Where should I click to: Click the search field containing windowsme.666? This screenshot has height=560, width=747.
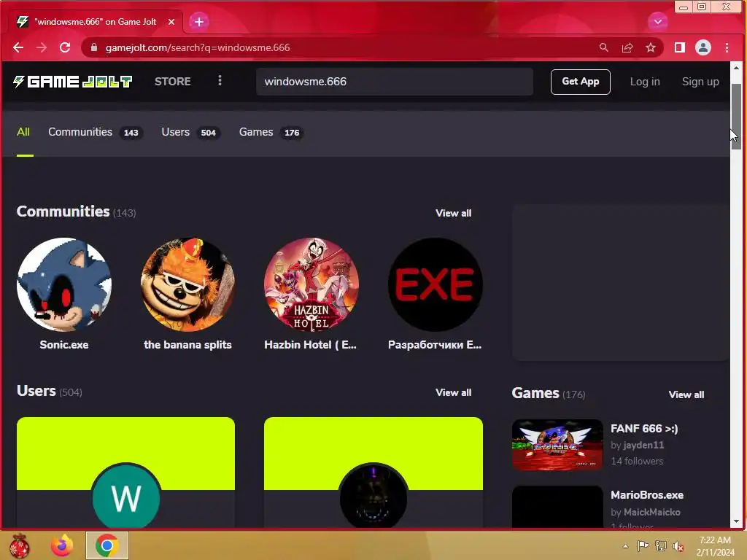(395, 82)
